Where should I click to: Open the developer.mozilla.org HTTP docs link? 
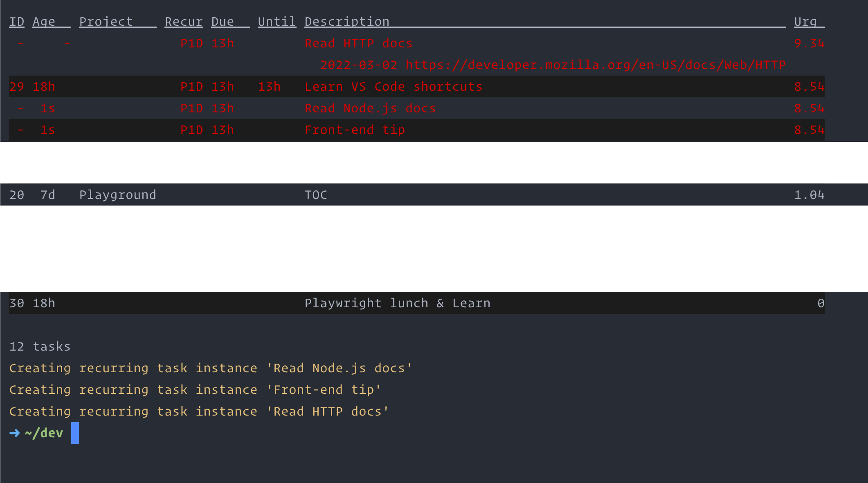(595, 65)
